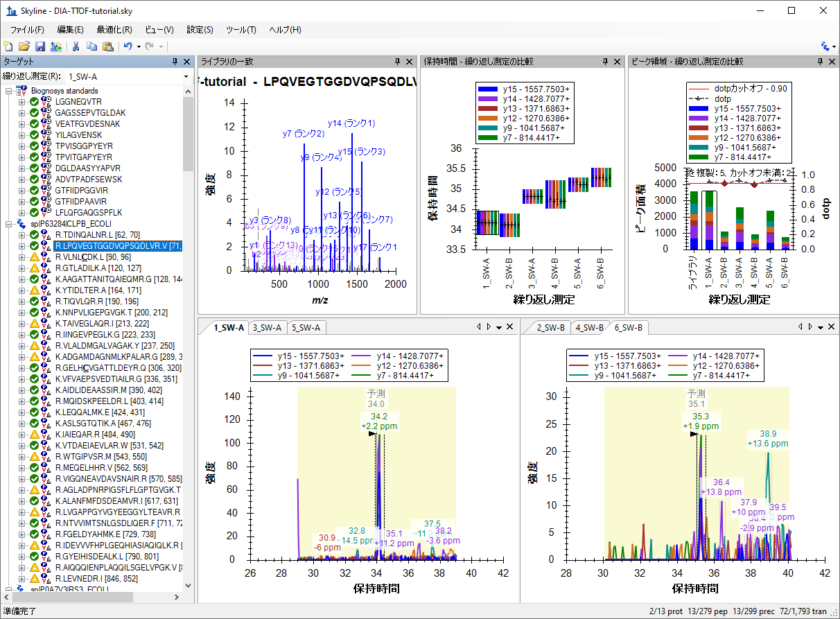Select the YILAGVENSK peptide in the tree
The height and width of the screenshot is (619, 840).
[79, 135]
